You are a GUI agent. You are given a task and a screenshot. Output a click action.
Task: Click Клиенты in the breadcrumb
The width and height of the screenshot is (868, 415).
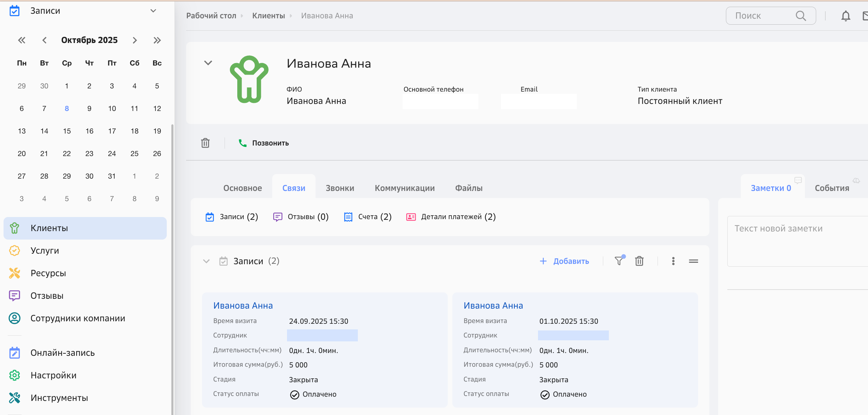pyautogui.click(x=268, y=16)
